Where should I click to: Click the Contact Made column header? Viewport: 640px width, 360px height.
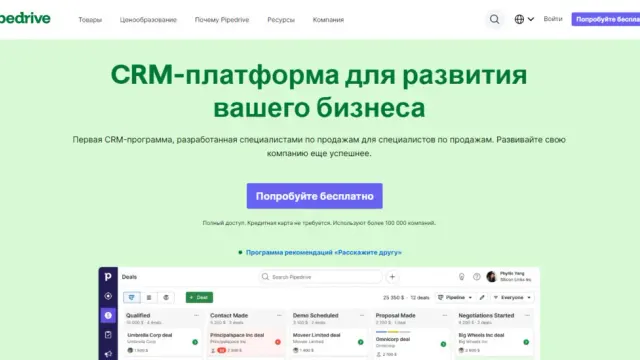(229, 316)
